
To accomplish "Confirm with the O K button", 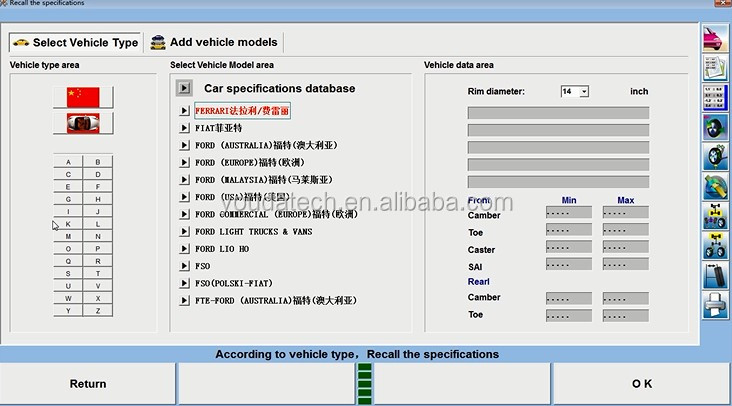I will click(x=641, y=384).
